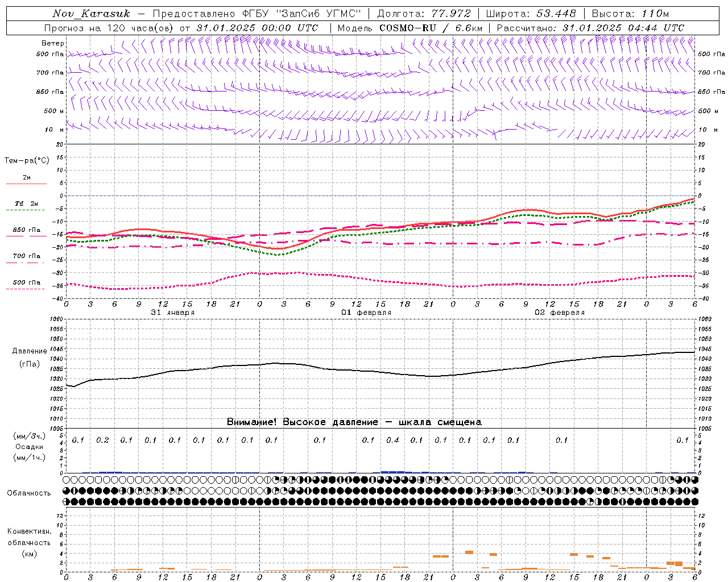Screen dimensions: 728x582
Task: Click the 31 января date label
Action: [x=173, y=313]
